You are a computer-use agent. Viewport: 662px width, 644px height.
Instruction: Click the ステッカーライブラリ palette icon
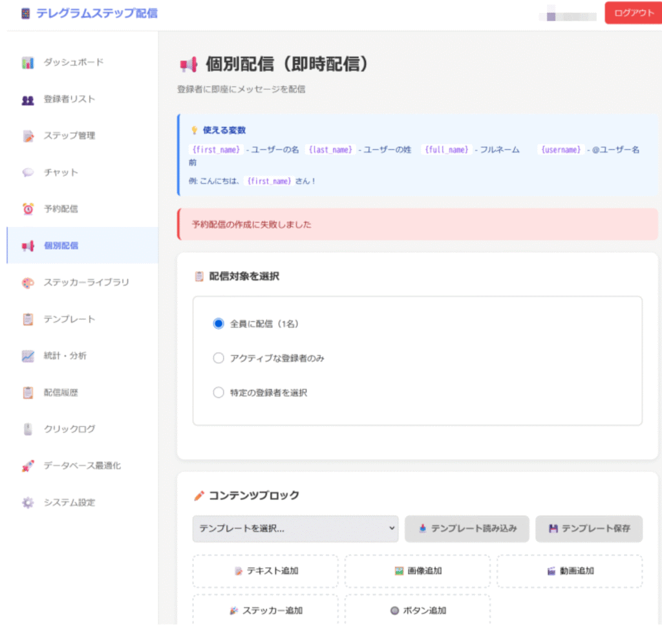click(x=28, y=283)
